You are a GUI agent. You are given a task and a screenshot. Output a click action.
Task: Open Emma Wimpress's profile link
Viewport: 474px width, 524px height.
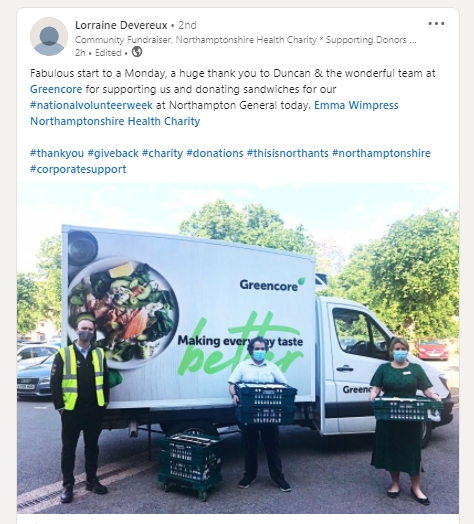pyautogui.click(x=356, y=105)
